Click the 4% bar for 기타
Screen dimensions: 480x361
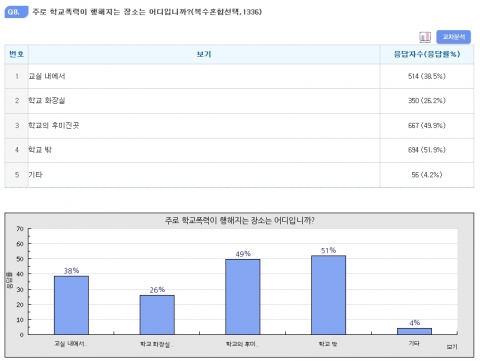414,331
